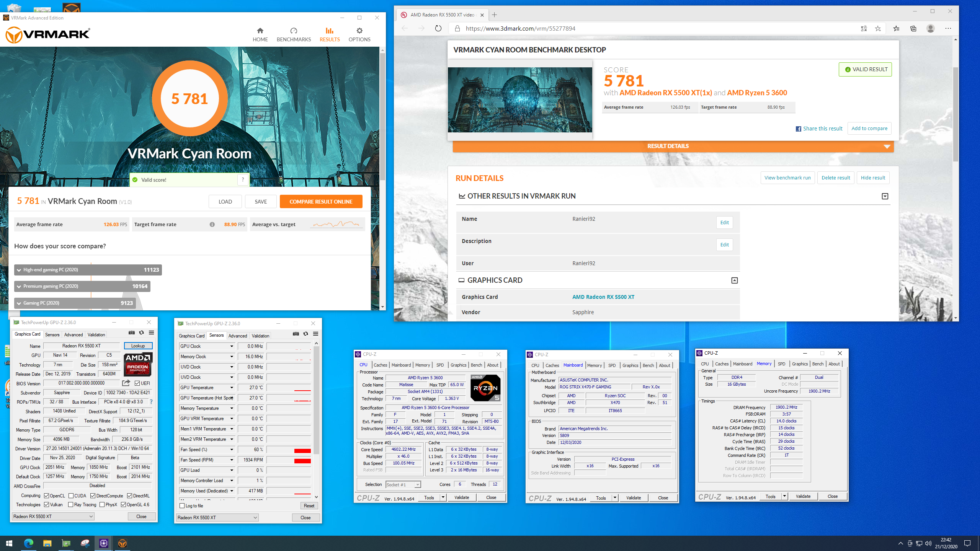Open AMD Radeon RX 5500 XT link
The width and height of the screenshot is (980, 551).
click(x=603, y=297)
